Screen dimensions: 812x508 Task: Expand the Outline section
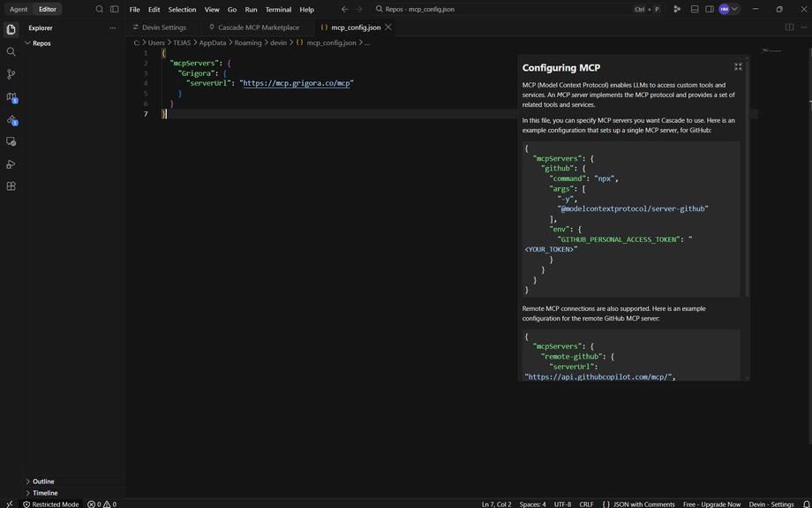point(75,481)
